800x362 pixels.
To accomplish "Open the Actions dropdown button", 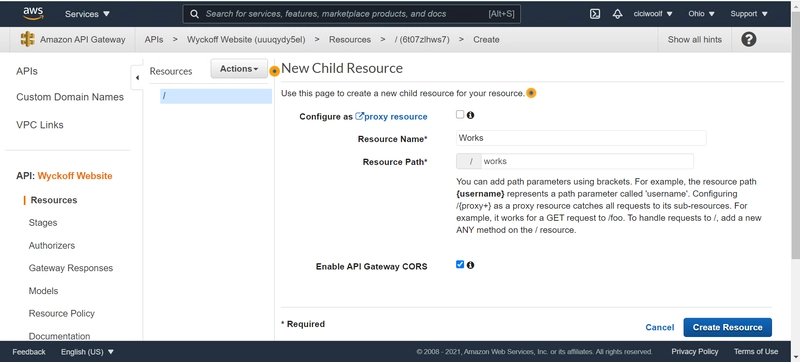I will 239,69.
